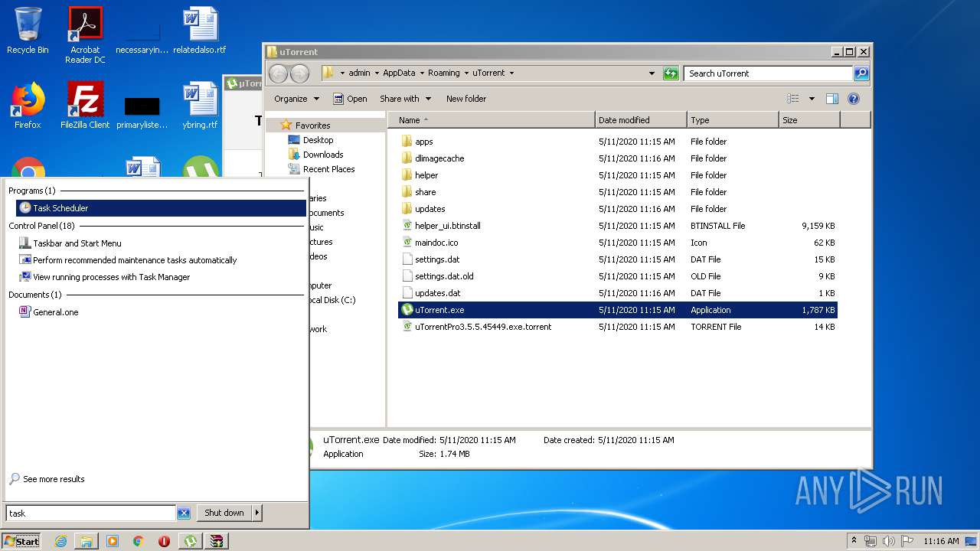Open General.one document result
Screen dimensions: 980x551
[55, 312]
